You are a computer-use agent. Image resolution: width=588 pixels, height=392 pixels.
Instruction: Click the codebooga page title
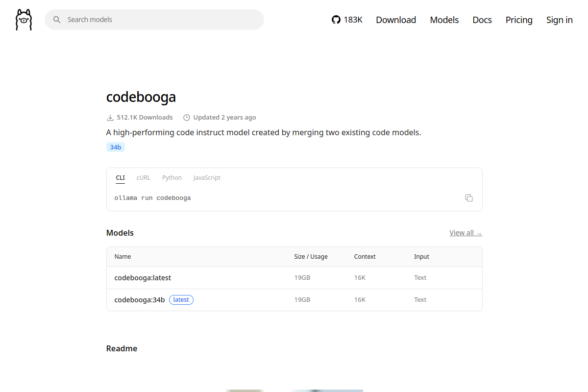pos(141,97)
